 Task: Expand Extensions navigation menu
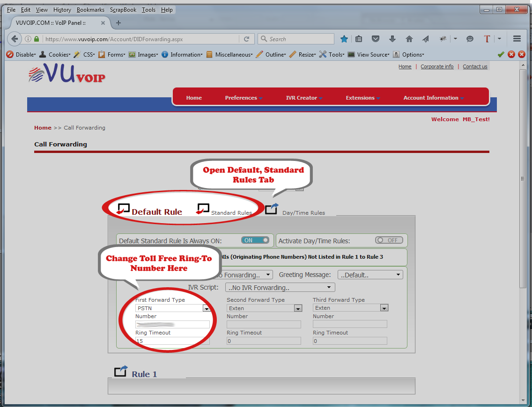point(362,98)
